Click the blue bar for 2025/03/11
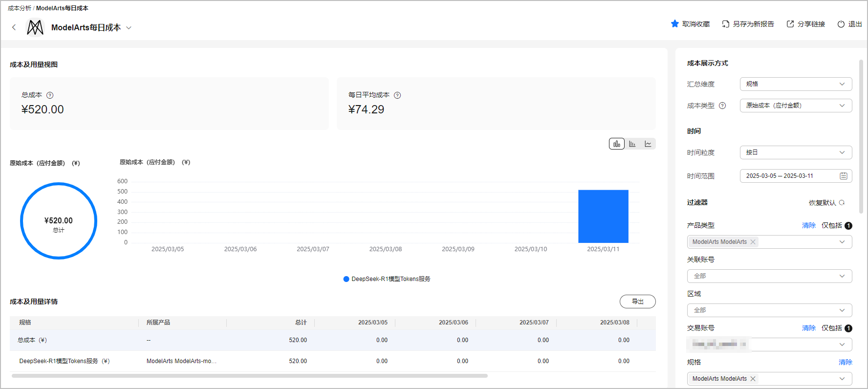This screenshot has width=868, height=389. (x=603, y=216)
